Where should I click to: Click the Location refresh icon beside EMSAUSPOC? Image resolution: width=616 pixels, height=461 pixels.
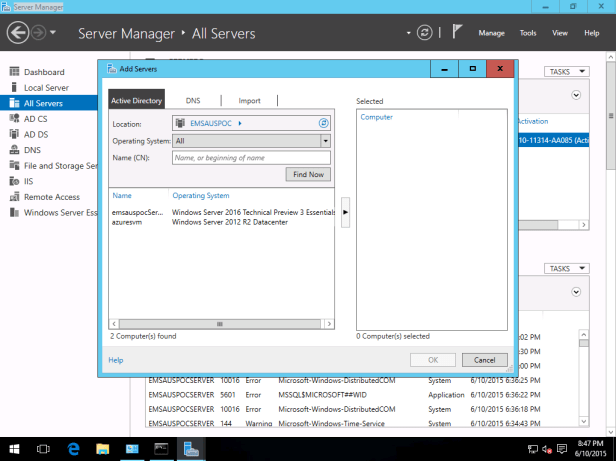click(x=324, y=123)
